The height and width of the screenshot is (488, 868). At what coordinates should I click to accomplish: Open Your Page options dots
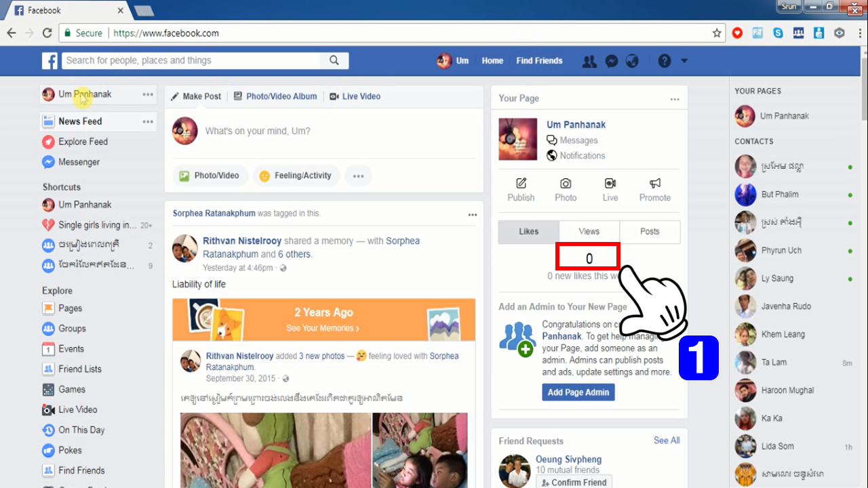point(675,99)
